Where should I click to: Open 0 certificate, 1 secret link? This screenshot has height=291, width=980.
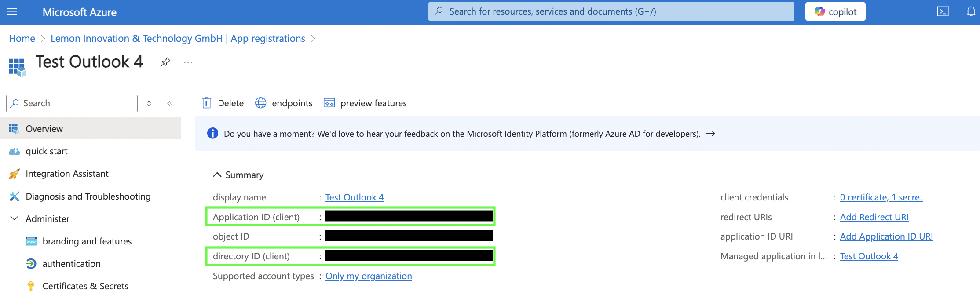pyautogui.click(x=881, y=197)
